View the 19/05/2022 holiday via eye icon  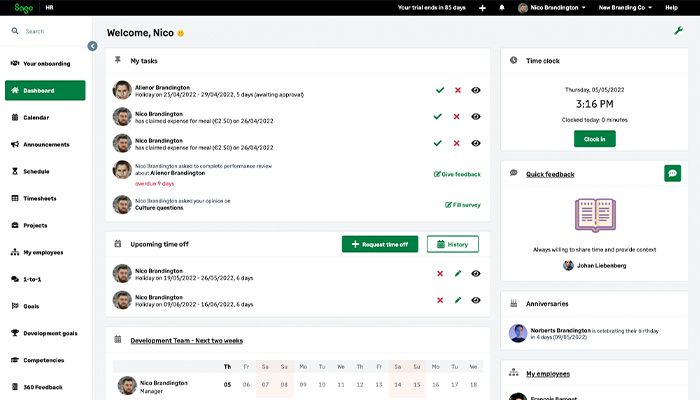click(476, 273)
